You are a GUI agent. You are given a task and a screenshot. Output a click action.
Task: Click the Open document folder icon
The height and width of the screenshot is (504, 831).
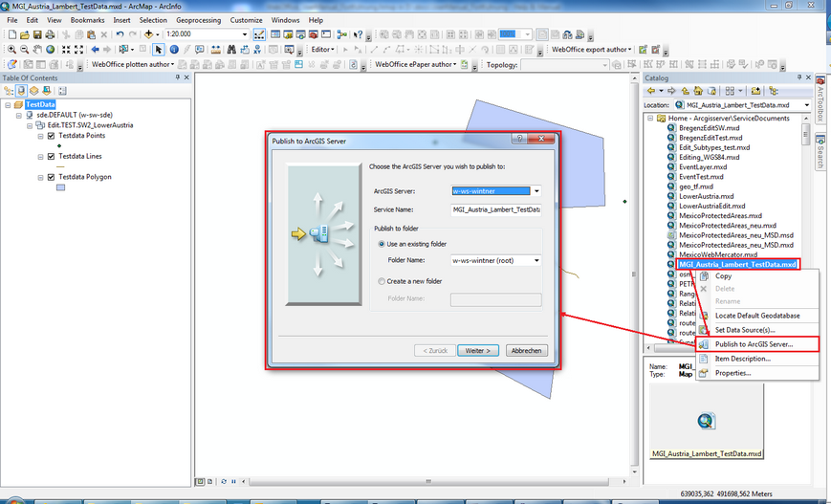tap(24, 34)
